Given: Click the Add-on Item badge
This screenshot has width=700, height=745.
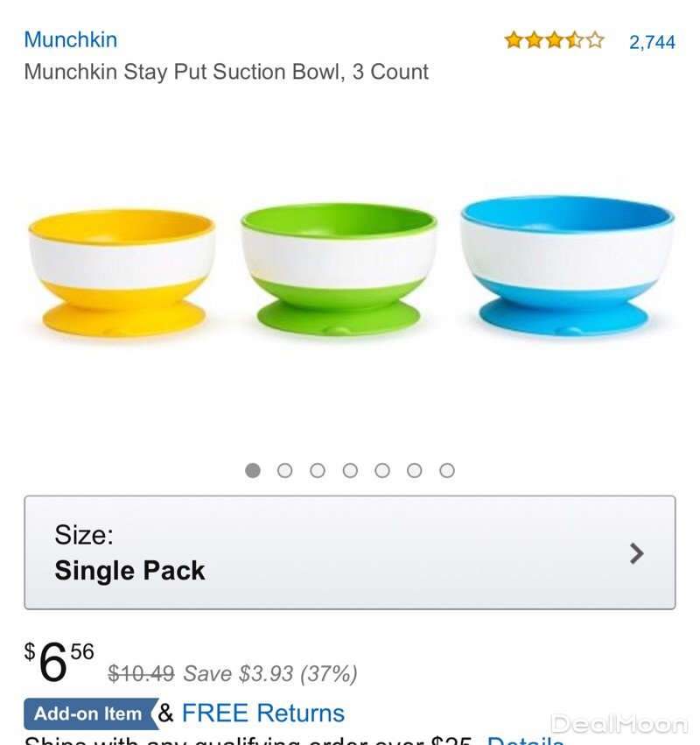Looking at the screenshot, I should pyautogui.click(x=88, y=713).
